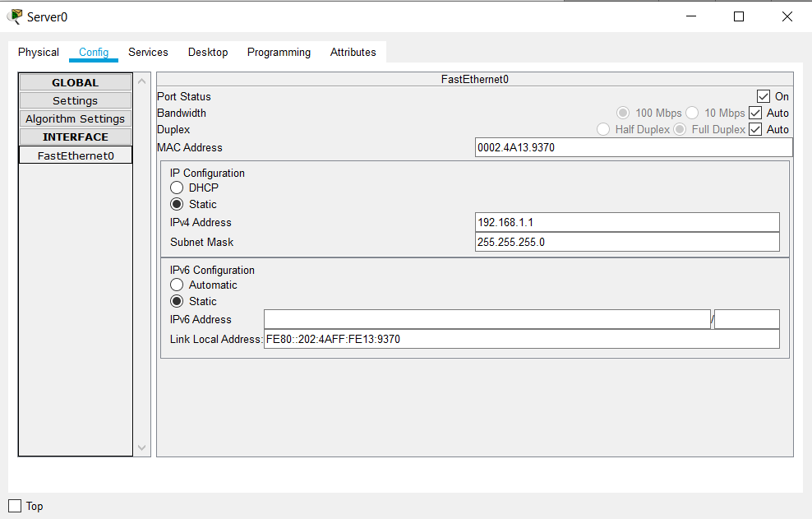
Task: Switch to the Config tab
Action: tap(94, 53)
